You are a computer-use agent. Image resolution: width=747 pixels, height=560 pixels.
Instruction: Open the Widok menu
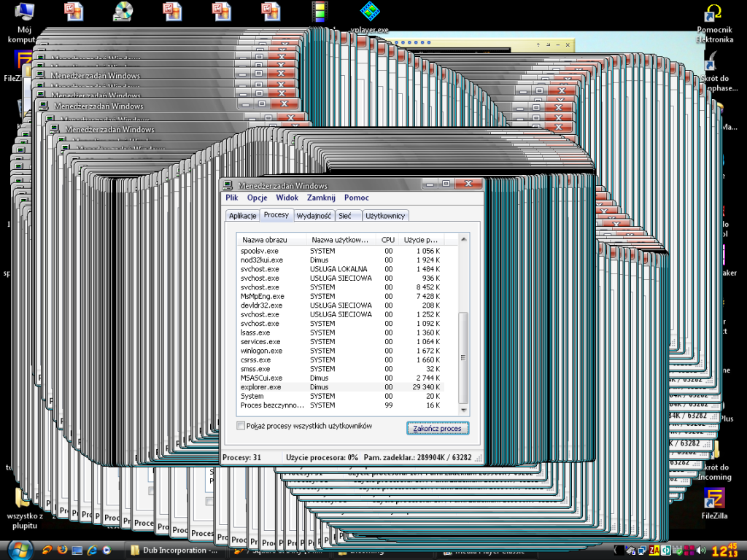click(287, 198)
